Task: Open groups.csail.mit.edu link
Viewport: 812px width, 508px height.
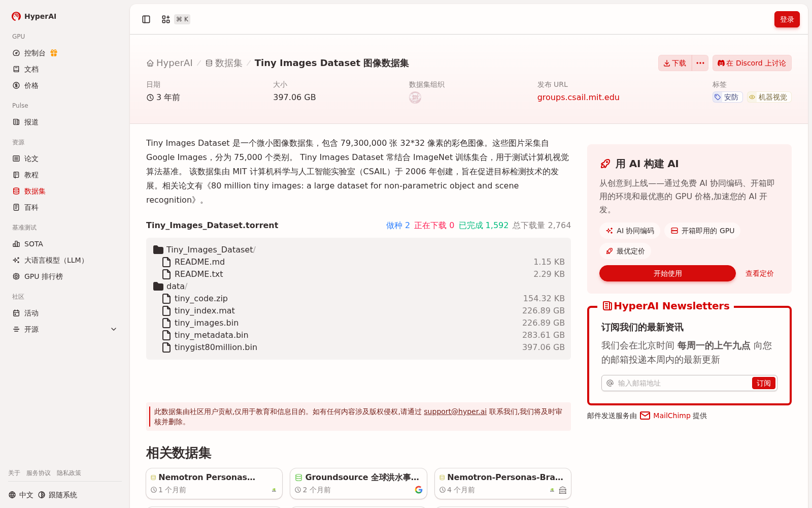Action: (578, 97)
